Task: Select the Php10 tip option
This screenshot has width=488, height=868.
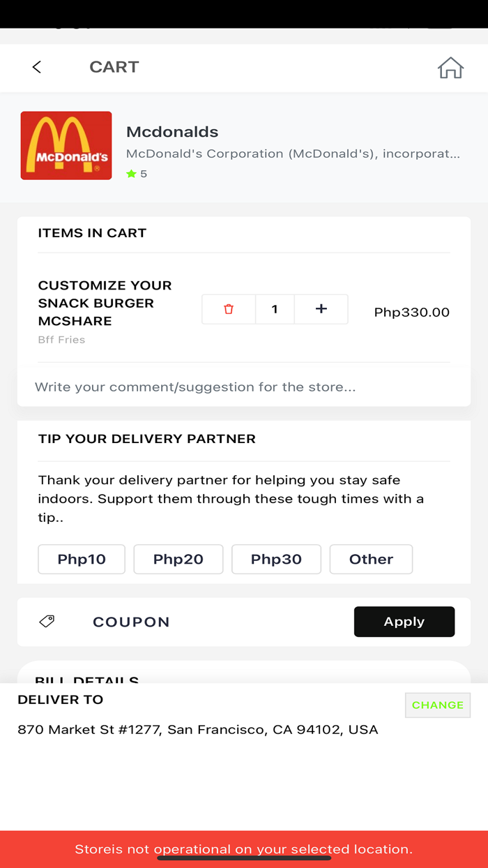Action: [81, 559]
